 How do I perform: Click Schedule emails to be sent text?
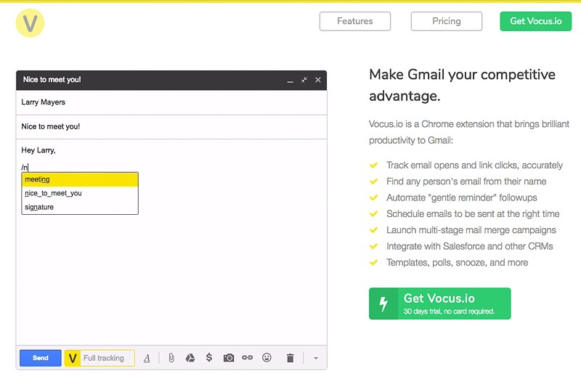[473, 214]
